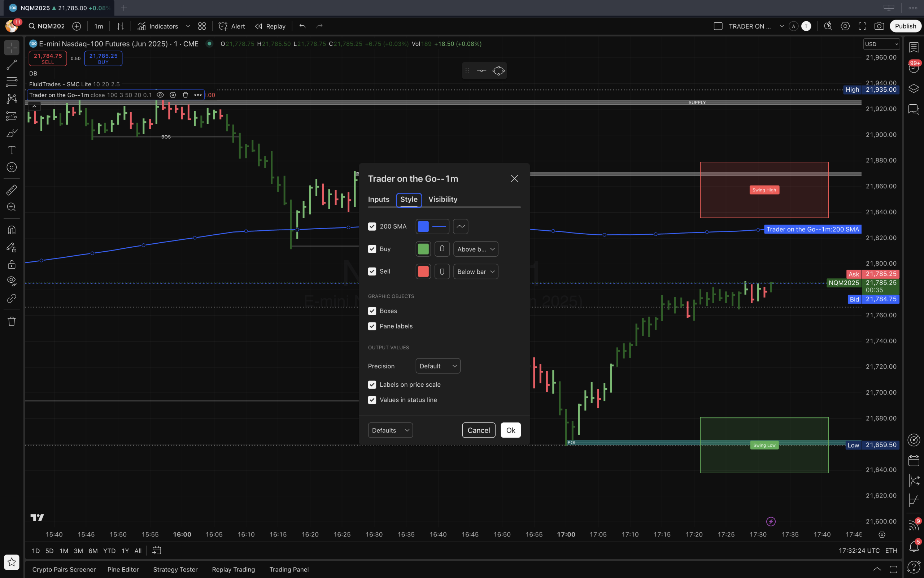Switch to the Inputs tab

coord(379,199)
